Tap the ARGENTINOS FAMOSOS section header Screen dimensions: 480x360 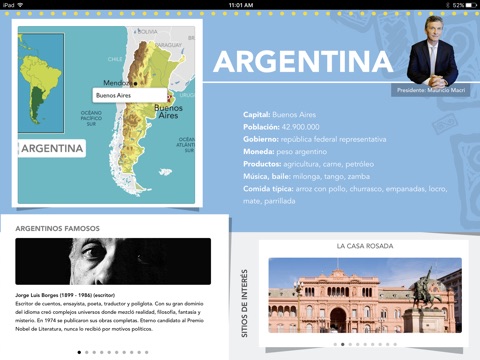click(57, 229)
